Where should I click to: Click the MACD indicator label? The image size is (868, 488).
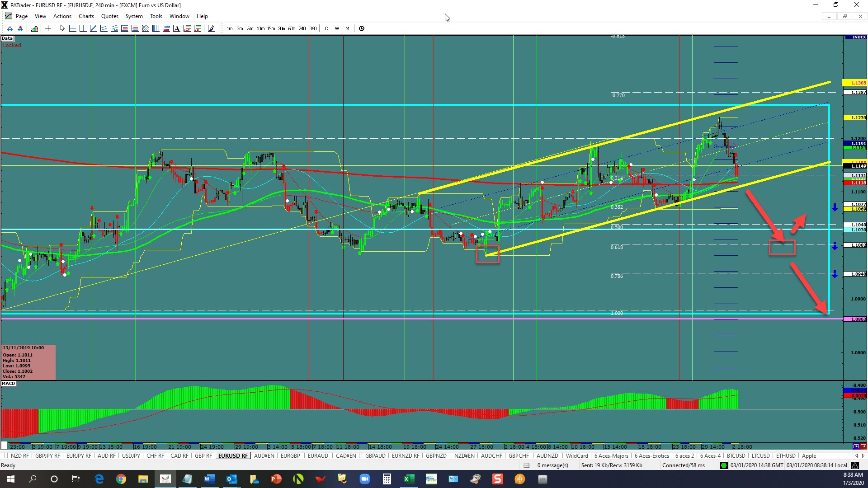click(9, 384)
